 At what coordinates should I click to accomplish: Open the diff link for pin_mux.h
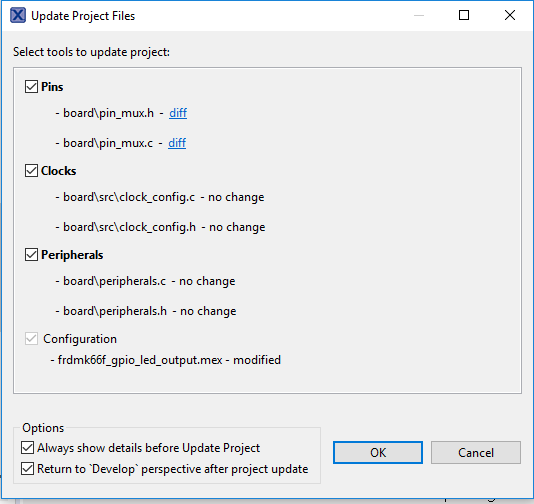(x=178, y=113)
